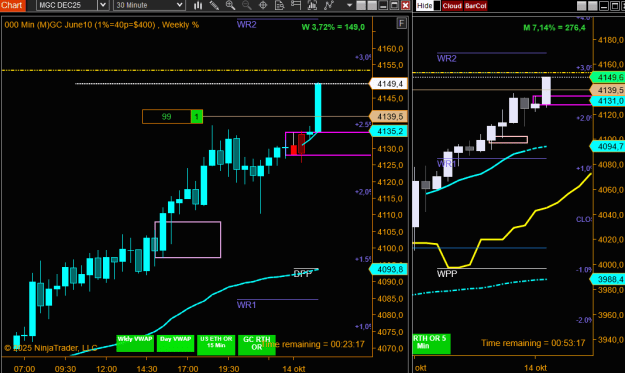Click the 4131,0 cyan price marker in right chart

tap(607, 101)
